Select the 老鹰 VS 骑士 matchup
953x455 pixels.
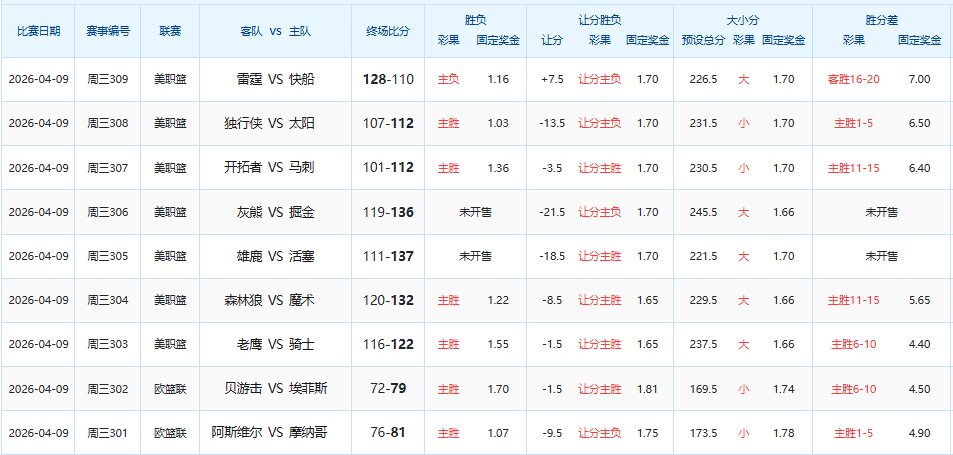click(x=275, y=344)
